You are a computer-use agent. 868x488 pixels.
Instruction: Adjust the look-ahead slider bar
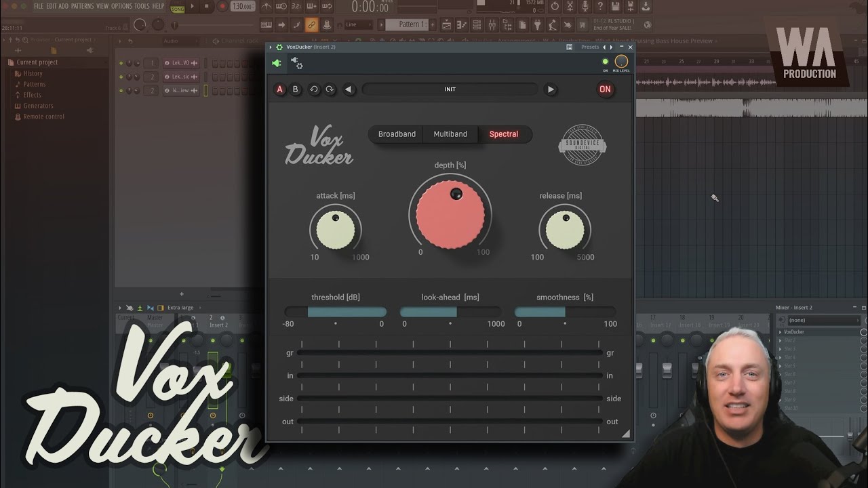(x=450, y=312)
